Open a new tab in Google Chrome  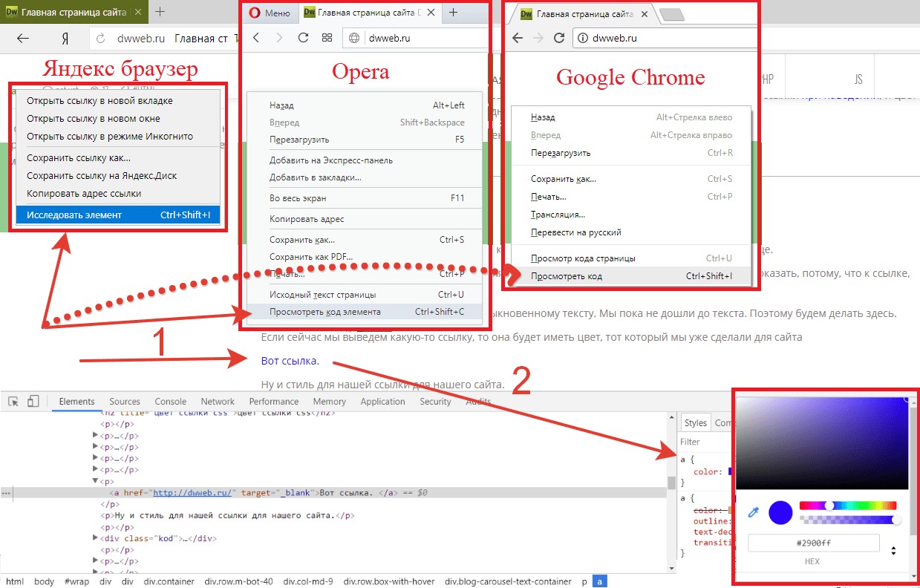coord(671,16)
